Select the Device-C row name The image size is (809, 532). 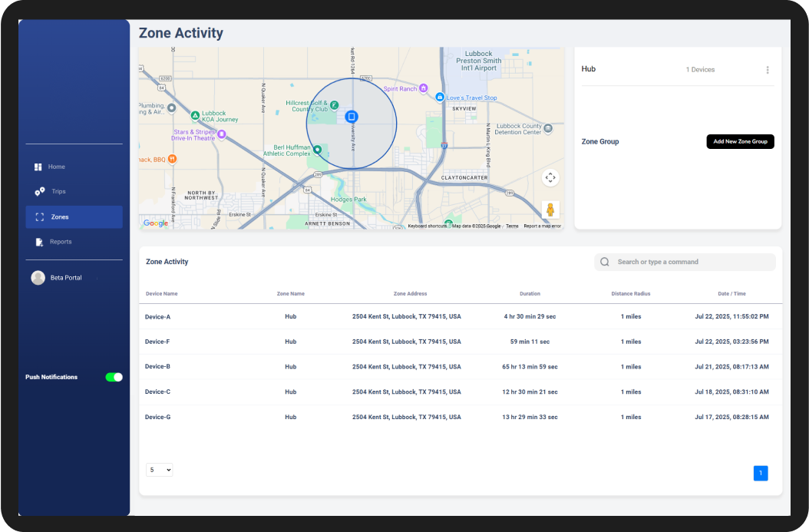[157, 392]
